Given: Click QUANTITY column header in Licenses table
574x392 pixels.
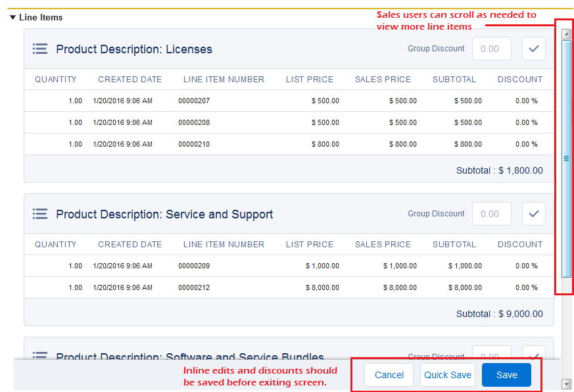Looking at the screenshot, I should pos(56,79).
